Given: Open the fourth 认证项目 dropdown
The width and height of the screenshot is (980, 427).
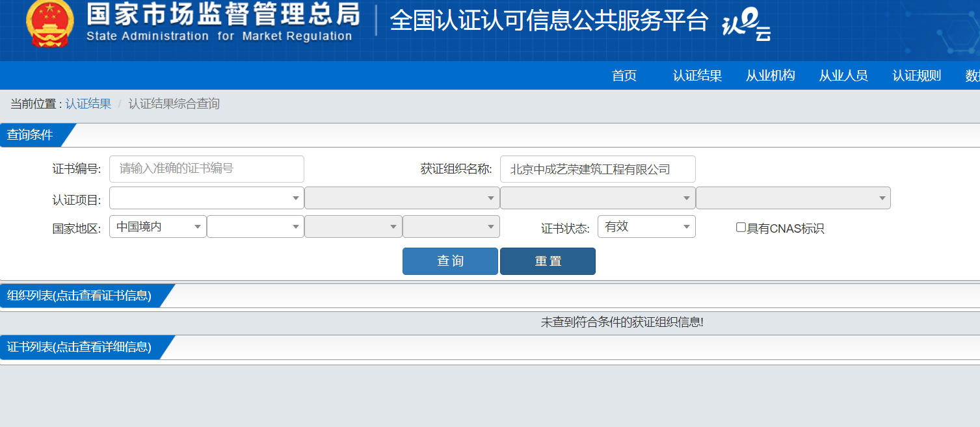Looking at the screenshot, I should coord(793,198).
